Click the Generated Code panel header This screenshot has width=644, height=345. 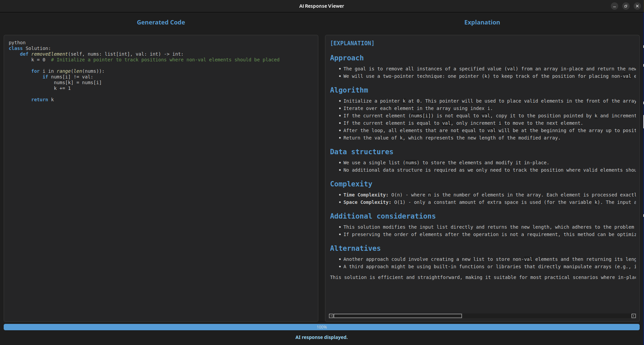[161, 22]
